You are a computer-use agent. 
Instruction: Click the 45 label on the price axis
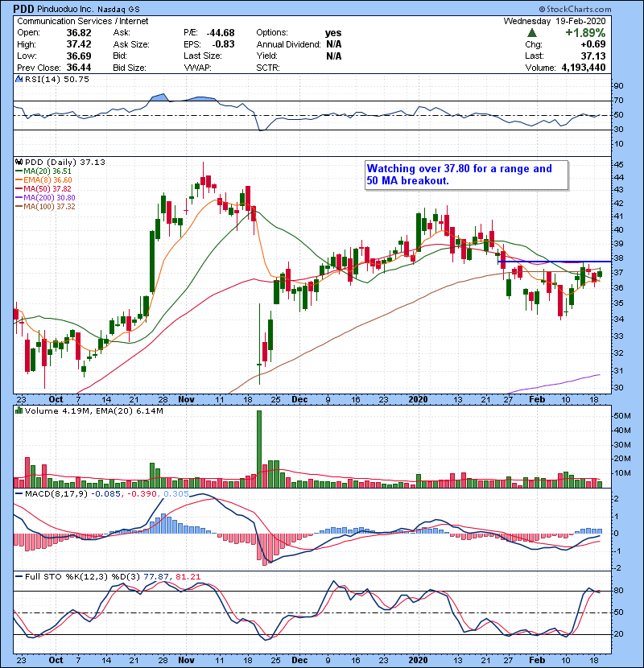point(618,164)
